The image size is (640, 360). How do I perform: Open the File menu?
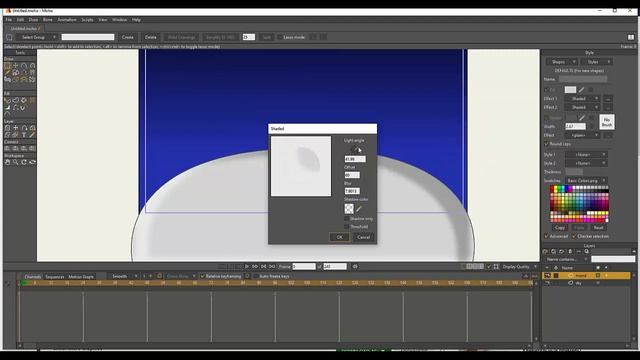(x=9, y=20)
